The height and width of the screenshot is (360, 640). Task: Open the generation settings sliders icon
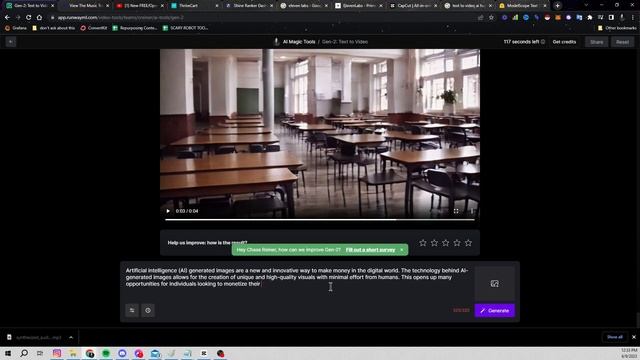point(132,311)
